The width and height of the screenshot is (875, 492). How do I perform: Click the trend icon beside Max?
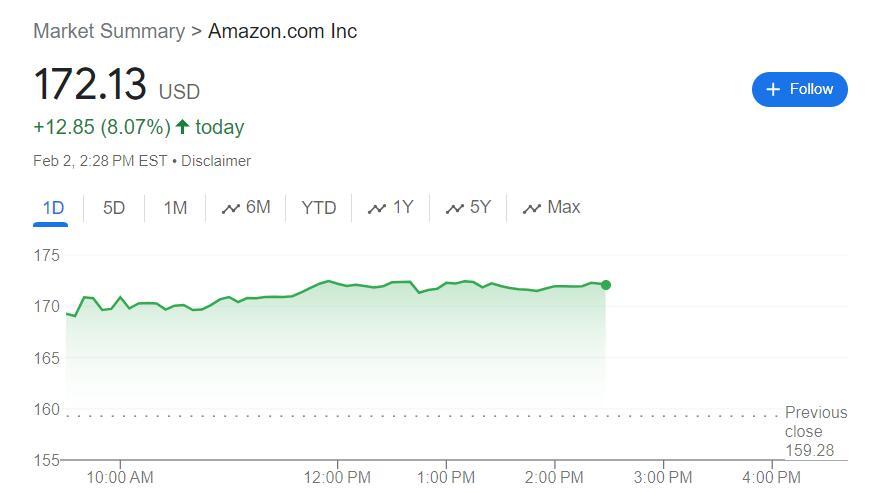tap(532, 209)
